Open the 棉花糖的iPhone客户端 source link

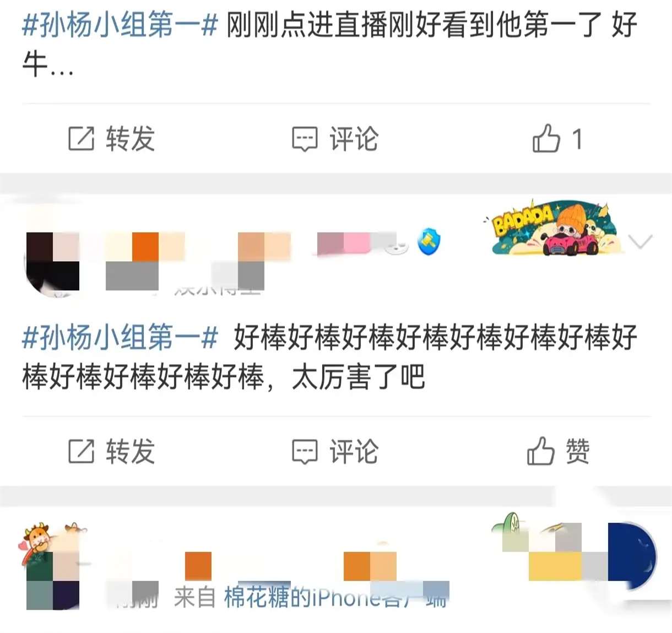(335, 597)
